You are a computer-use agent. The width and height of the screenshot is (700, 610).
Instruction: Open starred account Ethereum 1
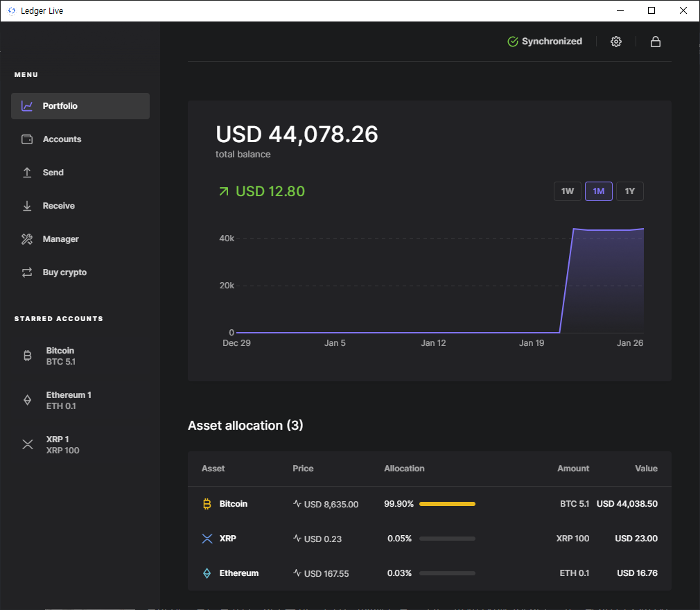80,400
